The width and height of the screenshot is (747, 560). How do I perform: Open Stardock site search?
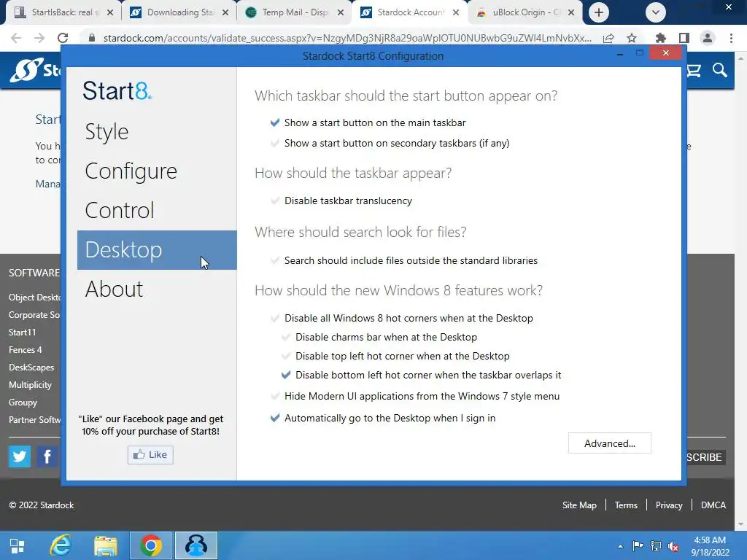(x=720, y=71)
